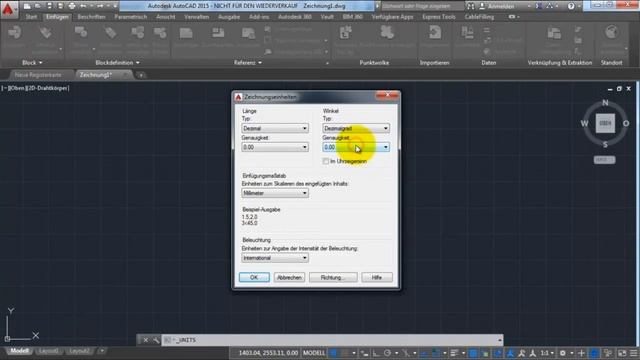This screenshot has height=360, width=640.
Task: Click the Insert block icon in Block panel
Action: pos(15,33)
